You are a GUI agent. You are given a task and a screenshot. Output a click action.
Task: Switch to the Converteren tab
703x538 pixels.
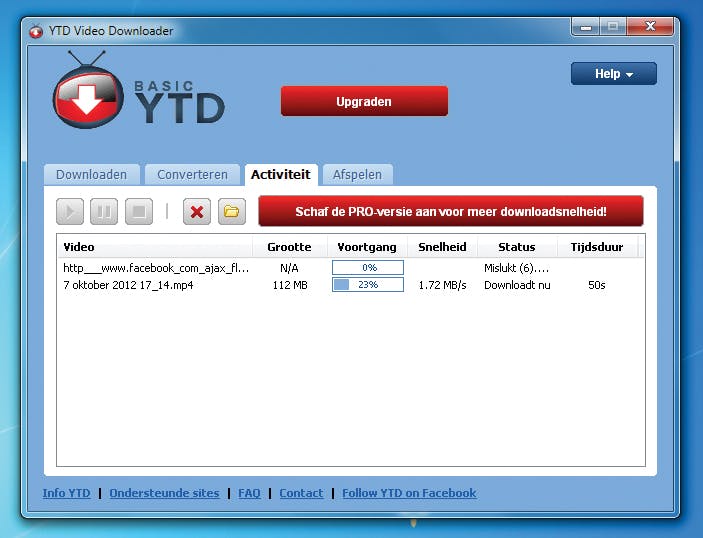click(x=192, y=174)
